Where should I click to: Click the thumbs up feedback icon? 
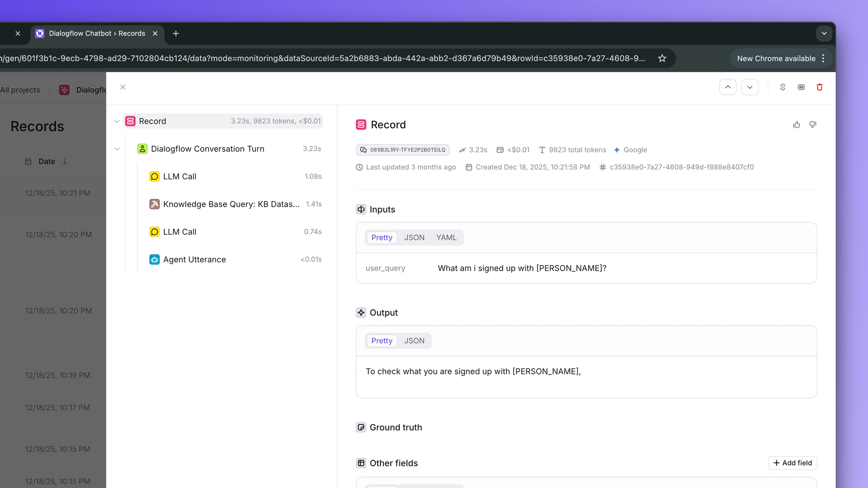pos(796,125)
